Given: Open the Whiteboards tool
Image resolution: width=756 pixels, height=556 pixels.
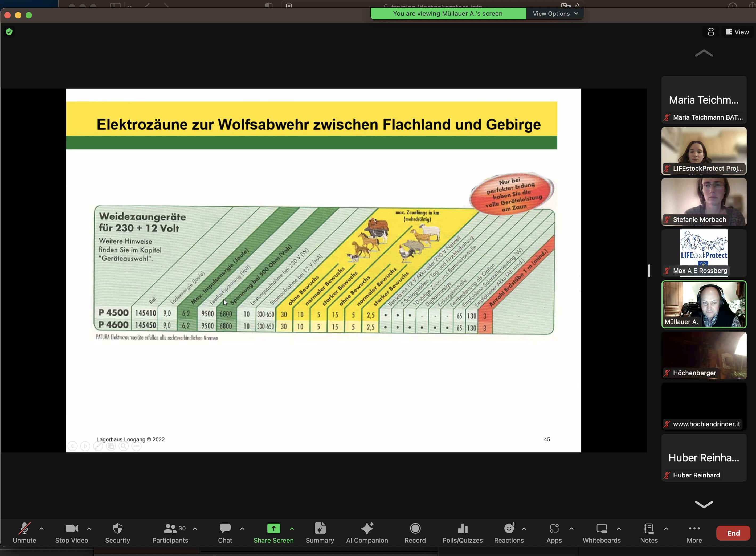Looking at the screenshot, I should point(602,533).
